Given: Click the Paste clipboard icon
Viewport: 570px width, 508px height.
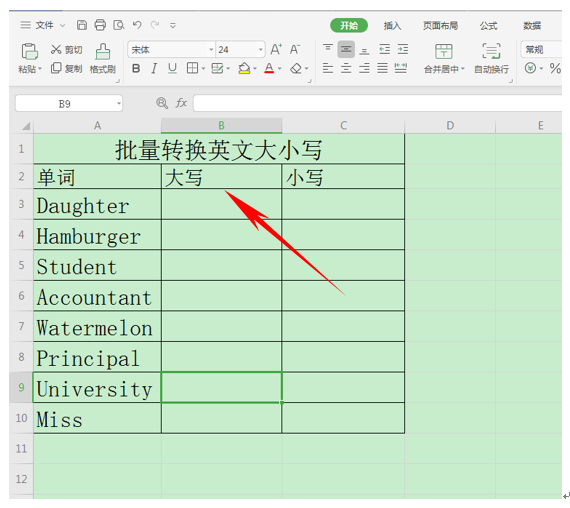Looking at the screenshot, I should tap(29, 51).
